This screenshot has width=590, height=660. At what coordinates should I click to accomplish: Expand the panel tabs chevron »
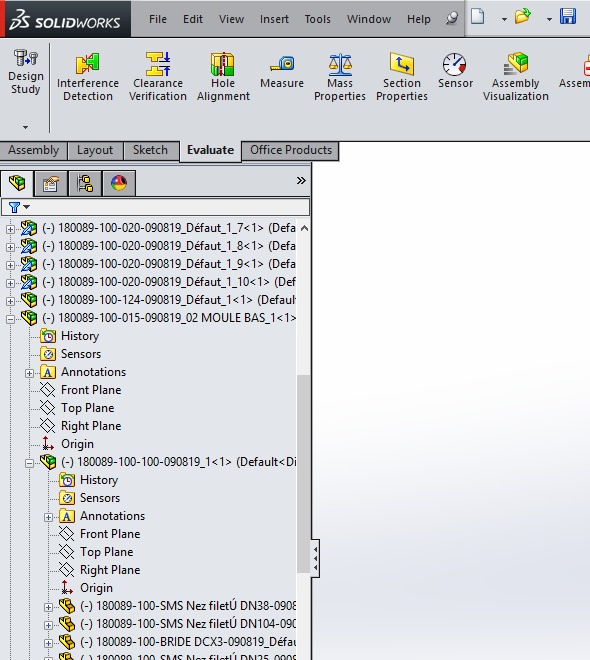coord(301,181)
